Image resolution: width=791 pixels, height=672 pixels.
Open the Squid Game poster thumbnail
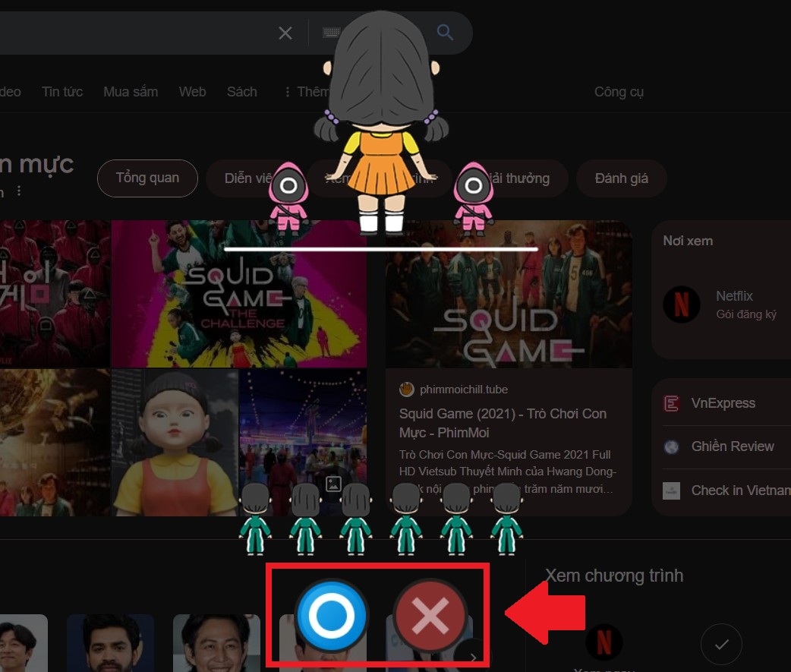coord(509,294)
